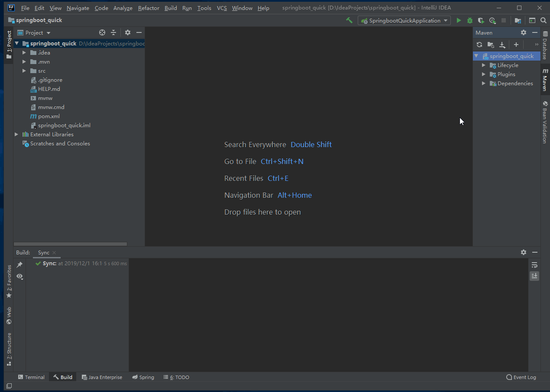This screenshot has width=550, height=392.
Task: Open the Terminal tool window
Action: (x=31, y=377)
